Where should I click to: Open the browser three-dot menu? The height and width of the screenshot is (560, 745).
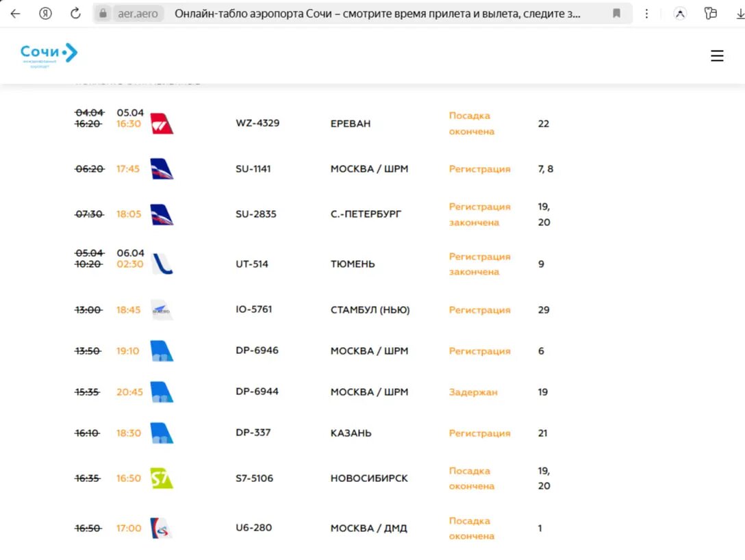(x=646, y=14)
